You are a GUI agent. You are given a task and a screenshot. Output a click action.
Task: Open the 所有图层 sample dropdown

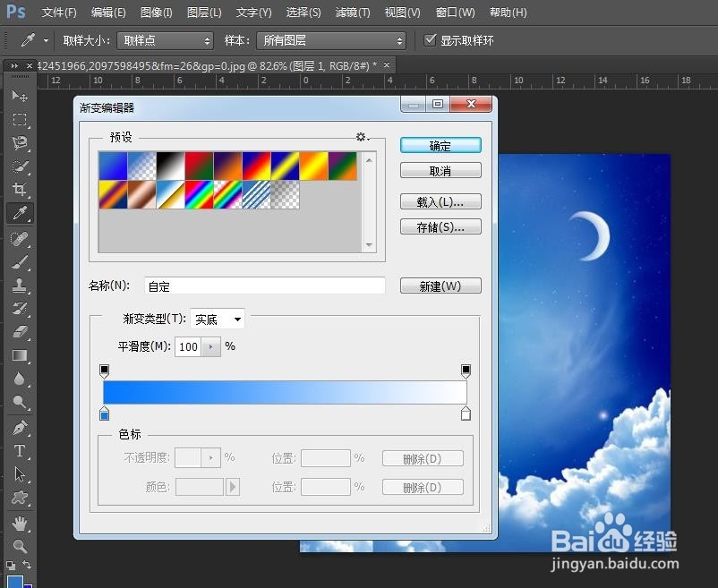point(331,39)
